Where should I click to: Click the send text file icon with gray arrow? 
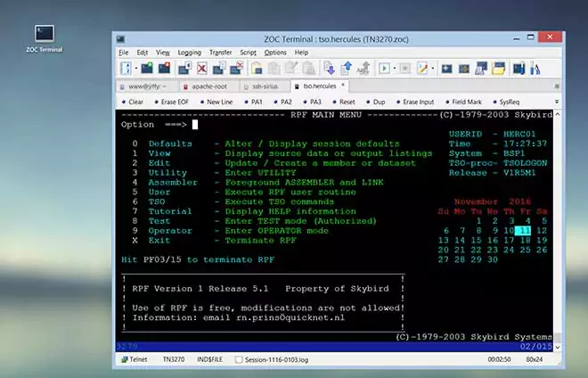click(363, 68)
